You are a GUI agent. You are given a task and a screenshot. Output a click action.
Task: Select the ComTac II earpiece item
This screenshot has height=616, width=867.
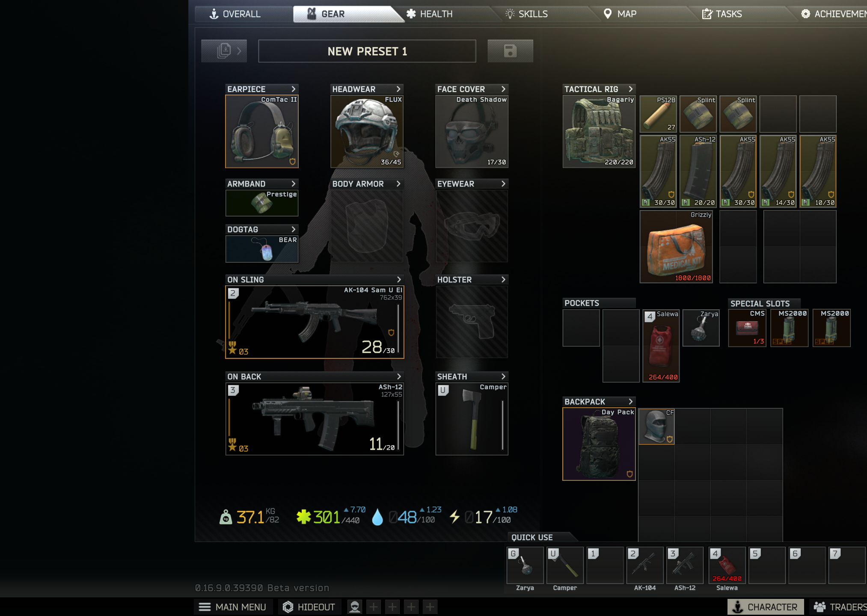[261, 131]
